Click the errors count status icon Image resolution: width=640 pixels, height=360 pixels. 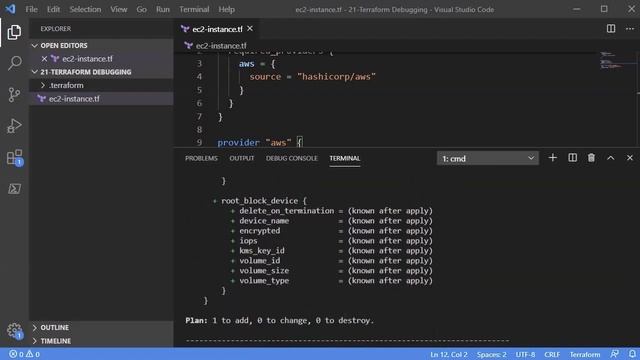[x=17, y=354]
